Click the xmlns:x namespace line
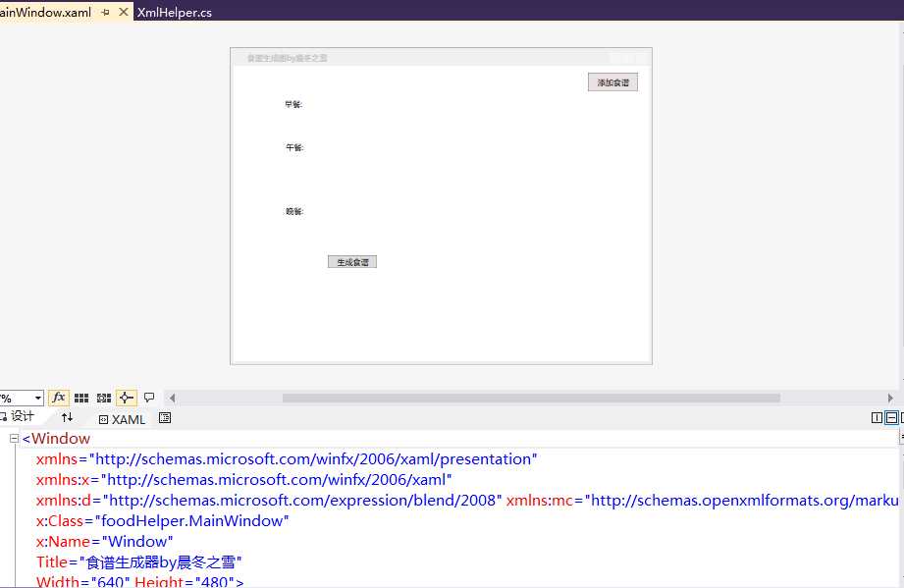This screenshot has height=588, width=904. [243, 480]
